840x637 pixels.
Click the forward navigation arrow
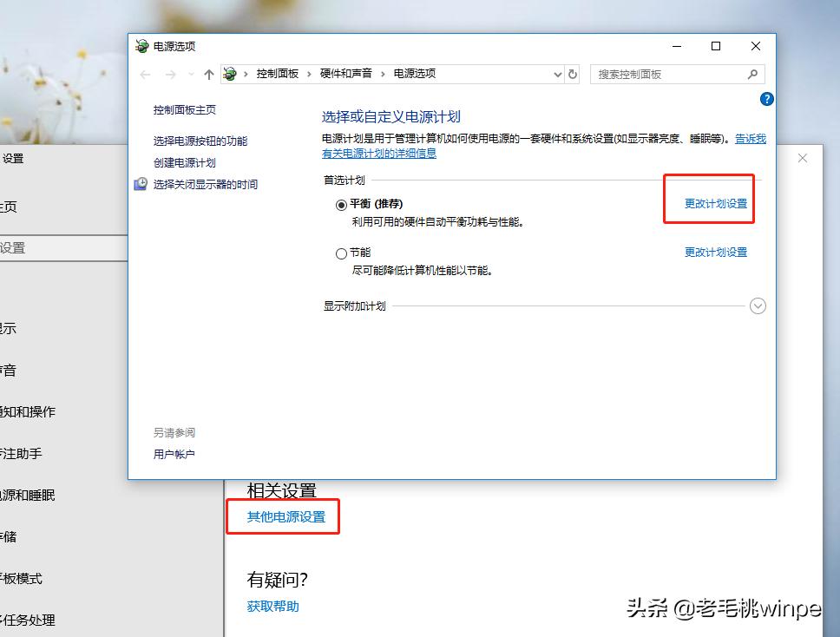[168, 74]
